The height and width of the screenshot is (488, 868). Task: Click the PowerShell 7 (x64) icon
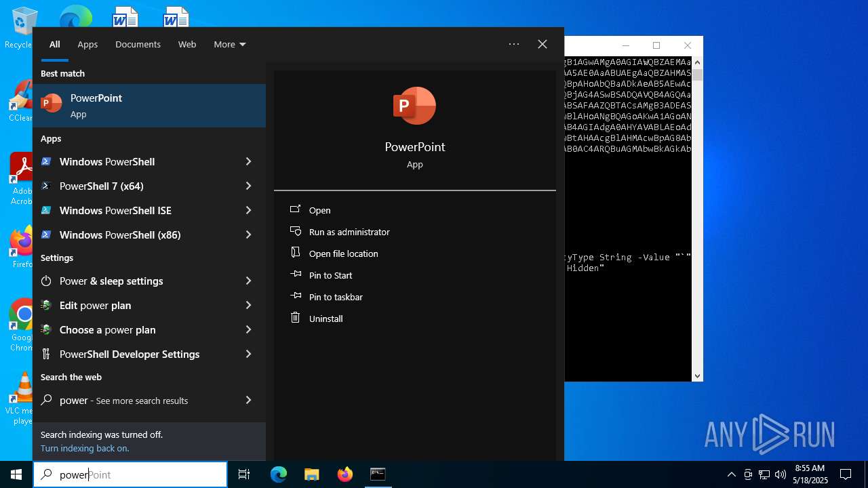point(46,186)
